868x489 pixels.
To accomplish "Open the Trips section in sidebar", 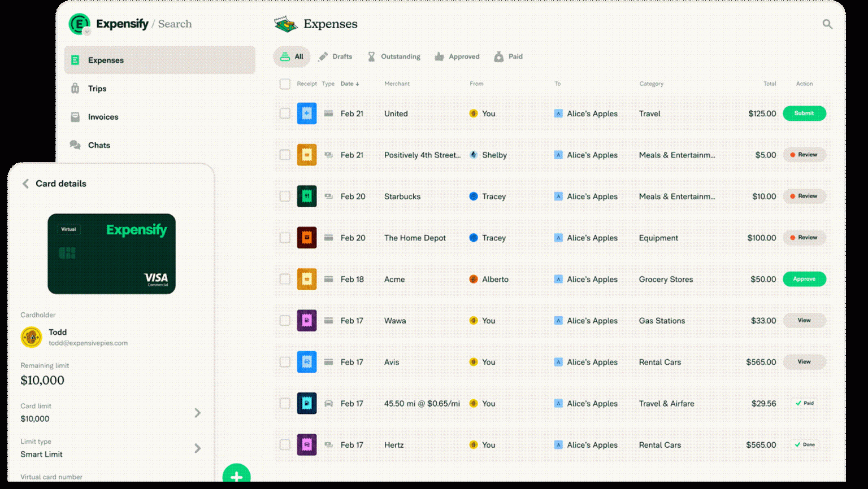I will [97, 89].
